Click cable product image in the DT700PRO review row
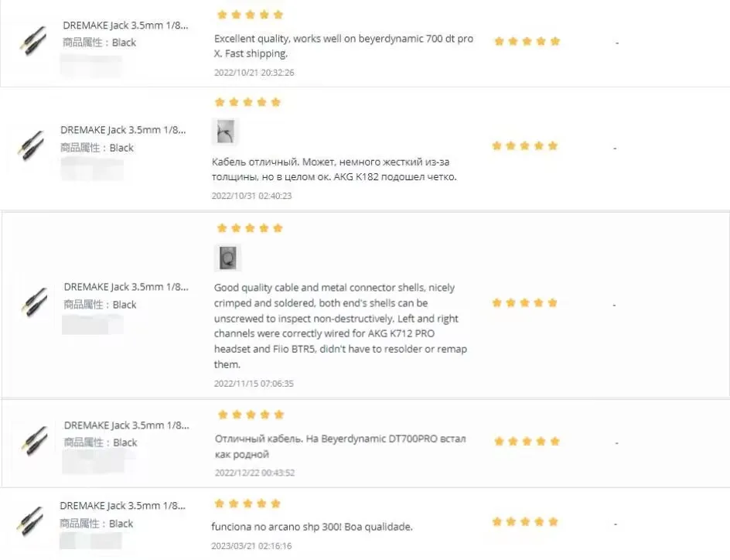The width and height of the screenshot is (730, 560). pyautogui.click(x=33, y=439)
